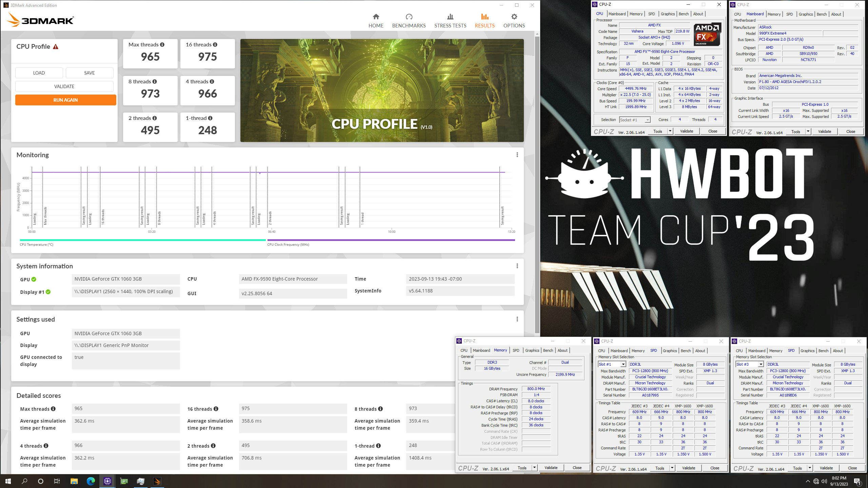Click Close in CPU-Z Memory window
The image size is (868, 488).
[x=577, y=468]
